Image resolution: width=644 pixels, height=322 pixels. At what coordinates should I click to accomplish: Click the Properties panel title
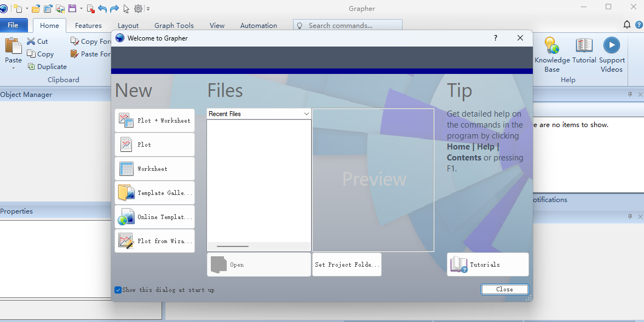[x=16, y=211]
